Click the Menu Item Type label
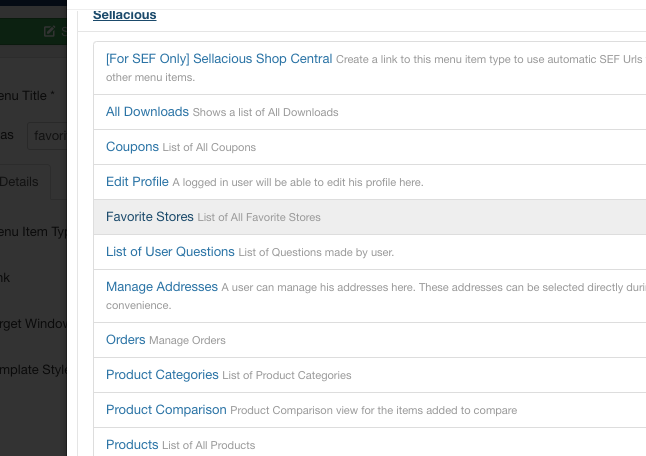This screenshot has height=456, width=646. pyautogui.click(x=32, y=231)
